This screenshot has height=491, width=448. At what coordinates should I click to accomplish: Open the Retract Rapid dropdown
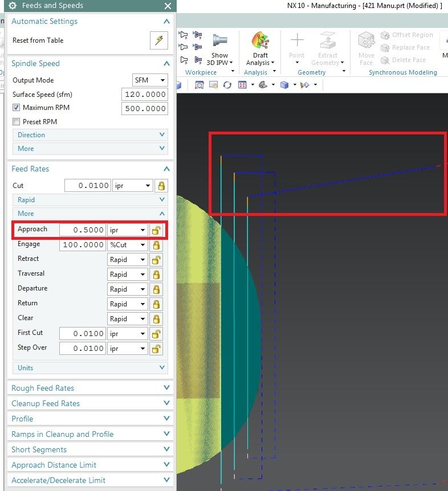127,260
